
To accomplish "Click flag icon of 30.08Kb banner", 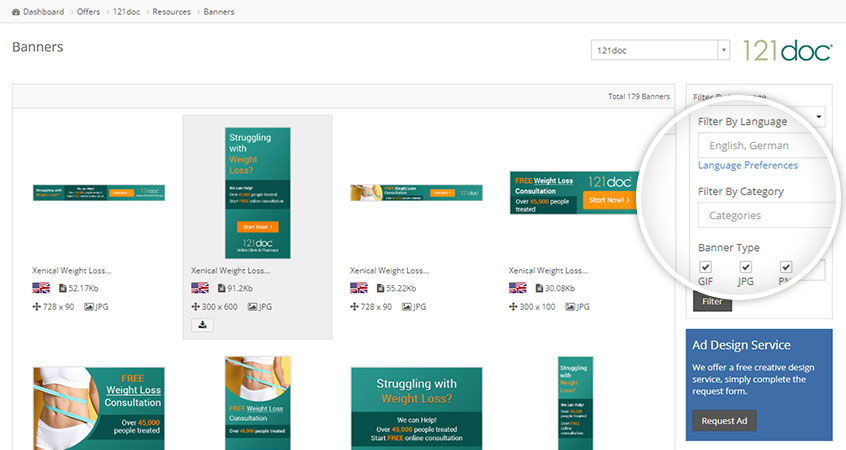I will click(517, 288).
